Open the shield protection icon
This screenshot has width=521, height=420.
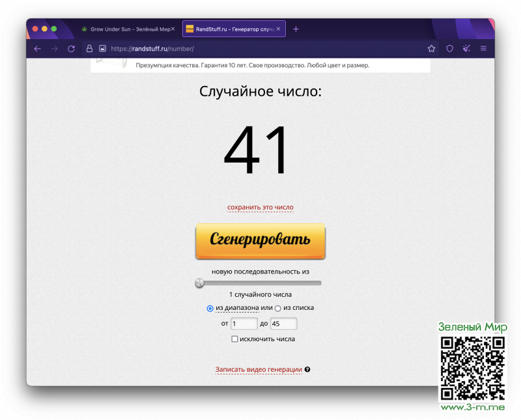point(449,49)
